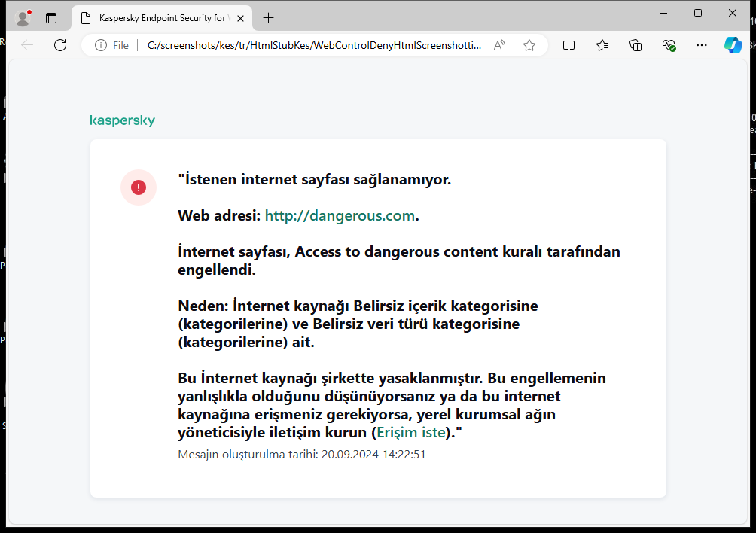Launch the Copilot icon
This screenshot has height=533, width=756.
pos(733,45)
